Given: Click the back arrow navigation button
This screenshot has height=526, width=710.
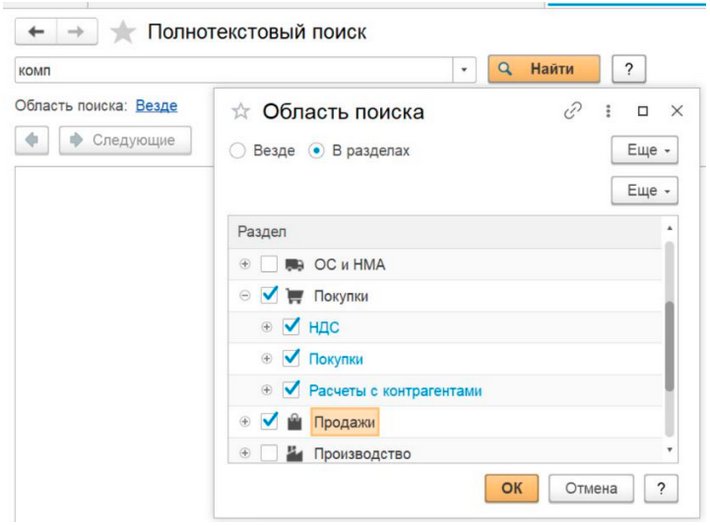Looking at the screenshot, I should coord(37,33).
